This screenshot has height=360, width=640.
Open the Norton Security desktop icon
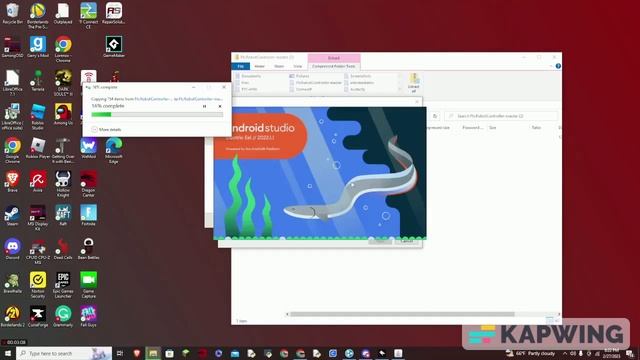click(x=38, y=285)
